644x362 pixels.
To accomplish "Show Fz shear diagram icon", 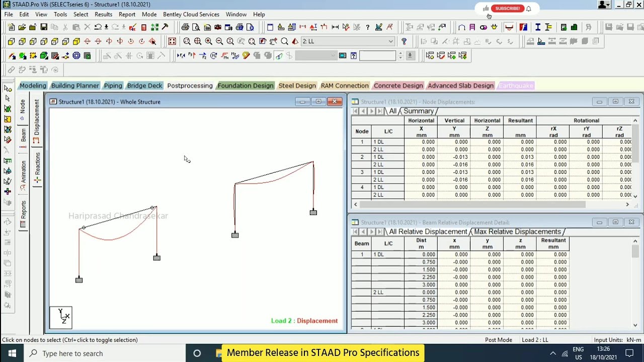I will [x=203, y=55].
